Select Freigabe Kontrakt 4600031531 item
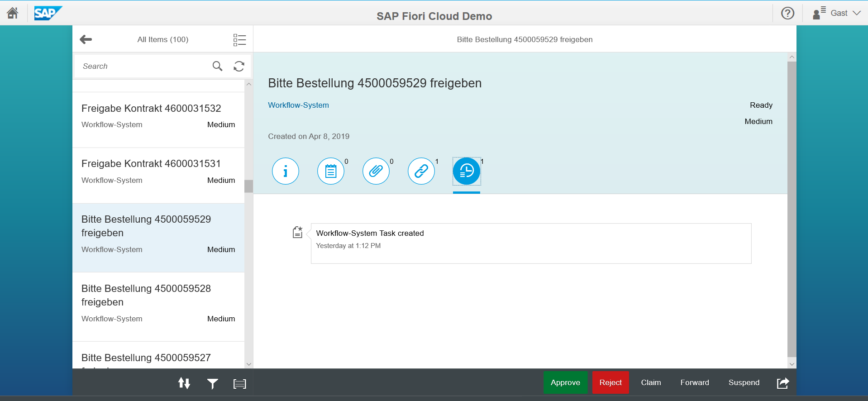 (158, 176)
